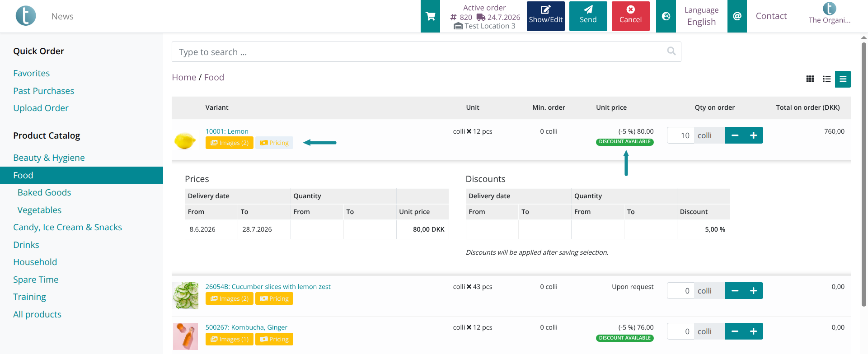Click Lemon DISCOUNT AVAILABLE badge
The width and height of the screenshot is (868, 354).
(624, 142)
